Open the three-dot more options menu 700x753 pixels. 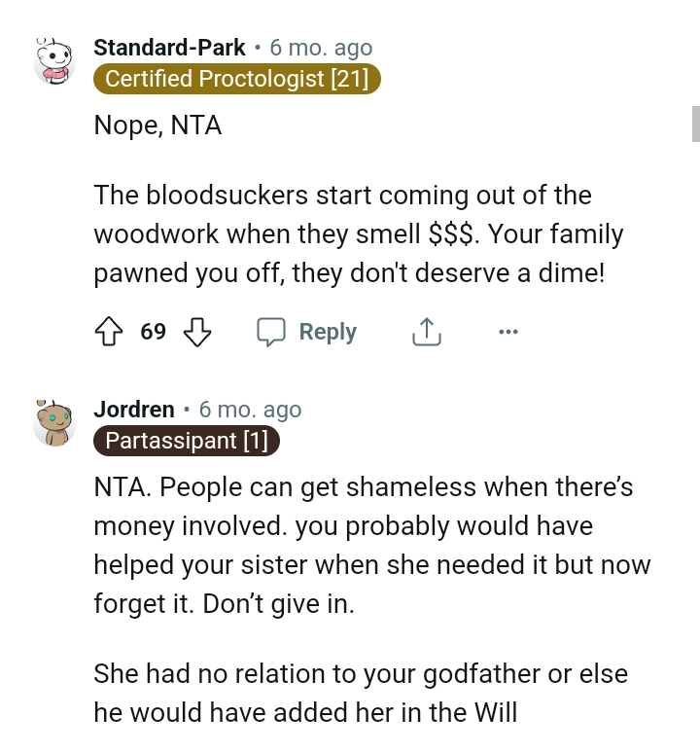(x=507, y=333)
